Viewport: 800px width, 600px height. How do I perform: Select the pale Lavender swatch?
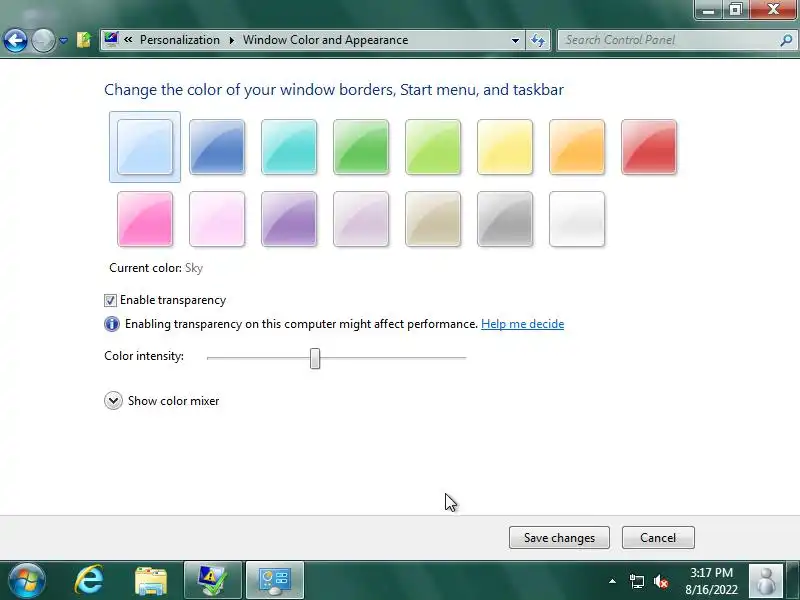[361, 219]
